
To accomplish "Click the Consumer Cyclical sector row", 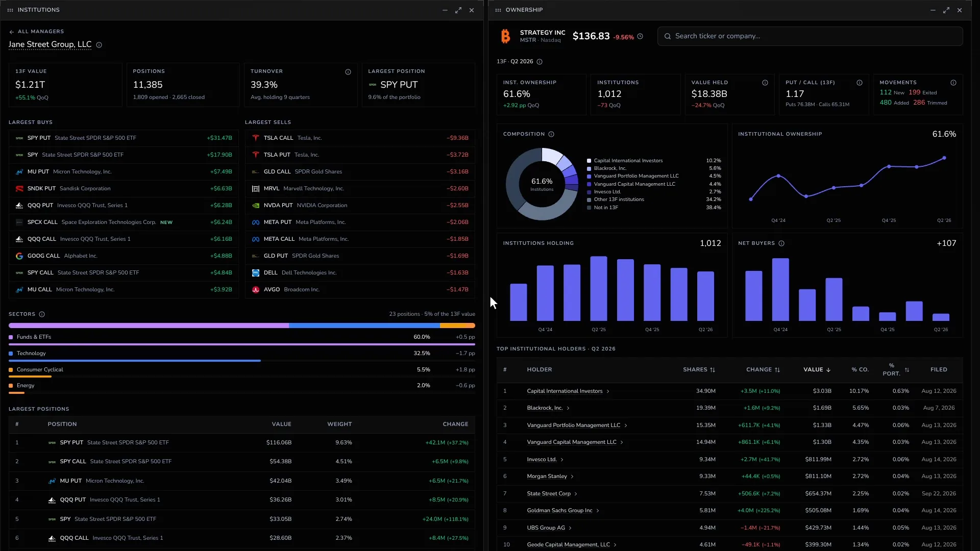I will click(242, 371).
